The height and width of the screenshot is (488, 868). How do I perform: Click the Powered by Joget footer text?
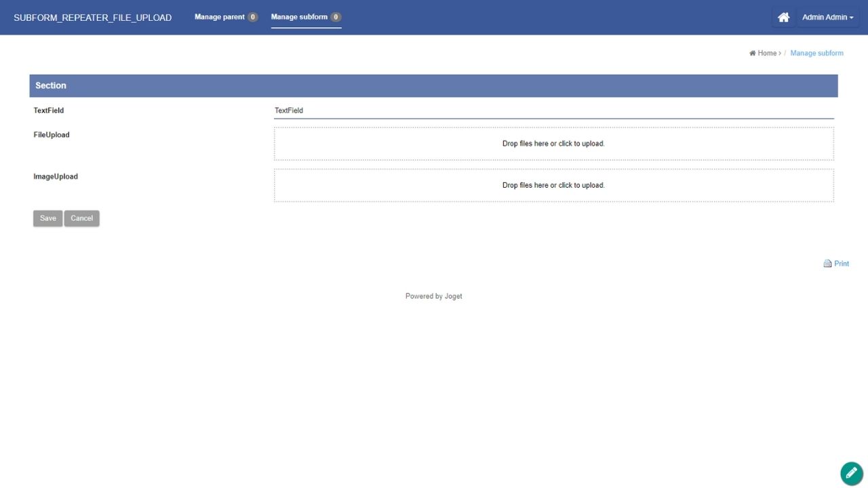433,296
